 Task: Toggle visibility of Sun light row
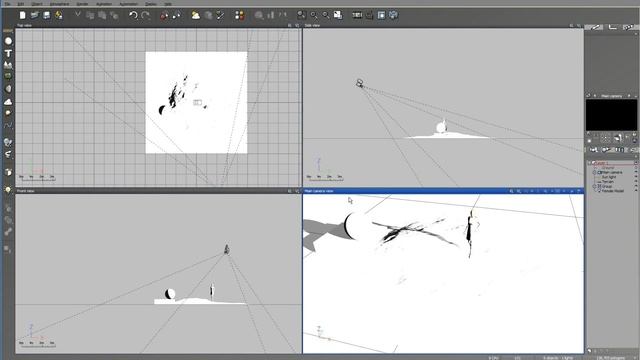click(x=636, y=177)
